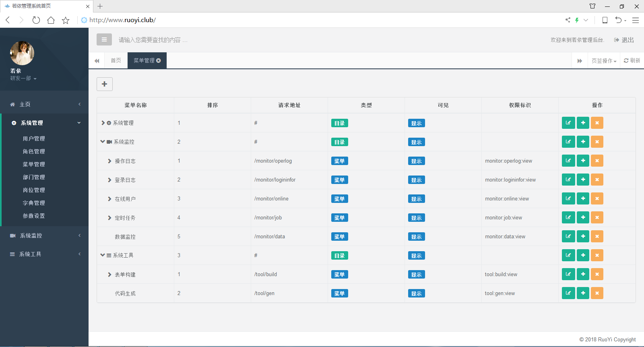Click the browser address bar URL
Viewport: 644px width, 347px height.
click(x=122, y=20)
